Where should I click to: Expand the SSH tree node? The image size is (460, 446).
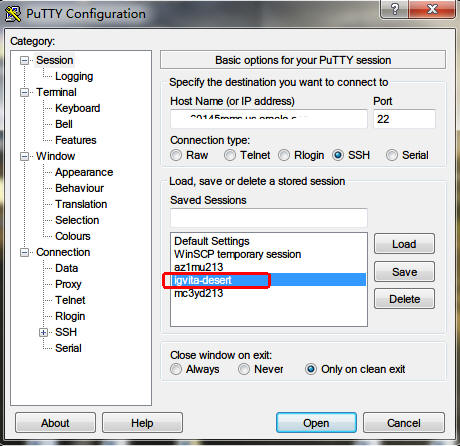click(43, 332)
